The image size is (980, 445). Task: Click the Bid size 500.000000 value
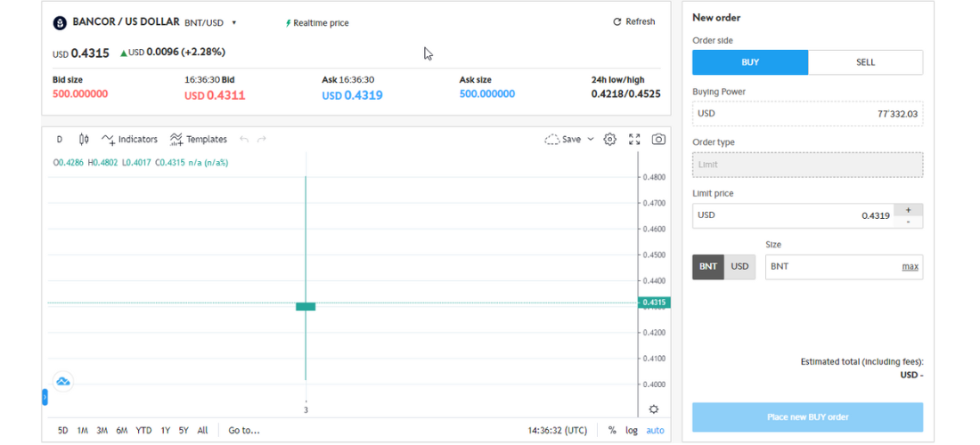coord(80,94)
